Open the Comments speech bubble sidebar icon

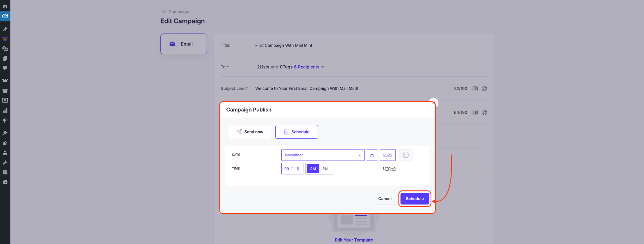coord(5,68)
